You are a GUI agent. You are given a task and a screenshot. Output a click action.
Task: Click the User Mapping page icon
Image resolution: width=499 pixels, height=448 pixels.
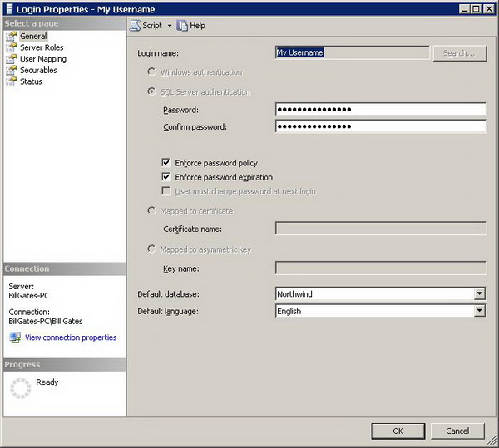click(x=12, y=59)
